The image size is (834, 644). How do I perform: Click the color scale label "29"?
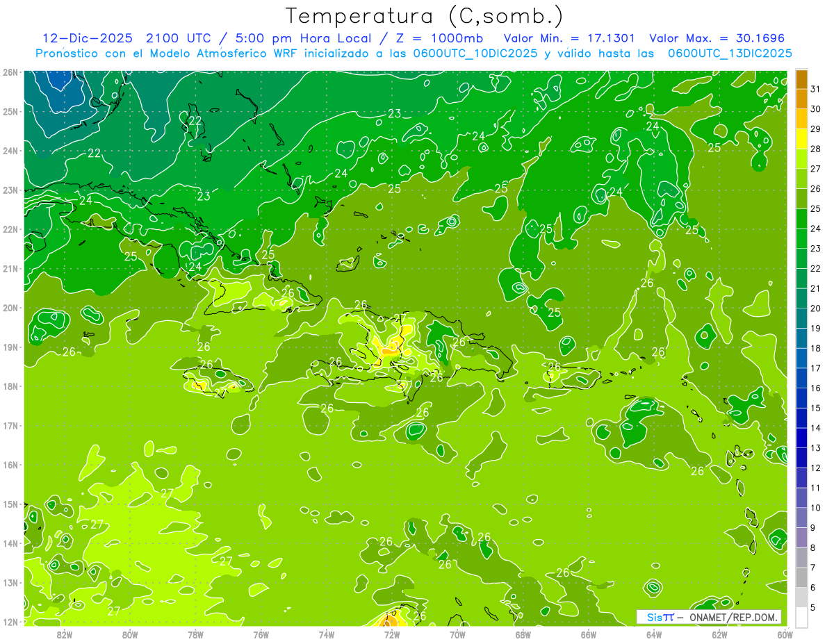(816, 129)
